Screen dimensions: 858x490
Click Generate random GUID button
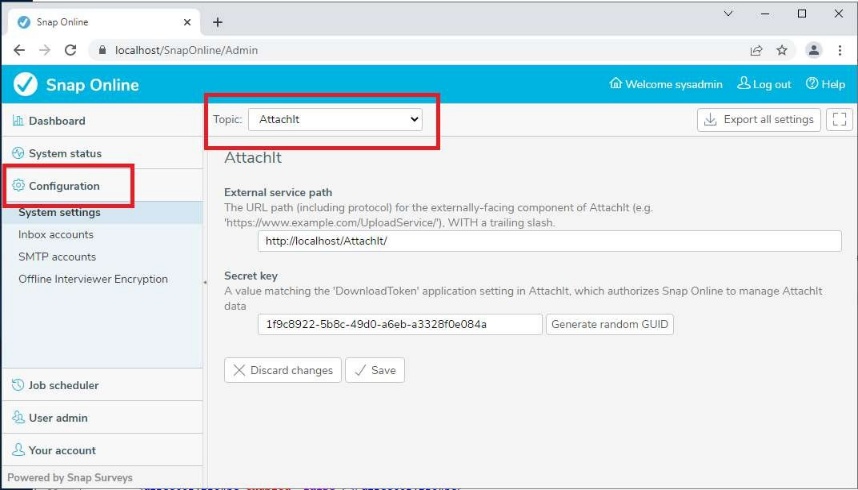(610, 324)
